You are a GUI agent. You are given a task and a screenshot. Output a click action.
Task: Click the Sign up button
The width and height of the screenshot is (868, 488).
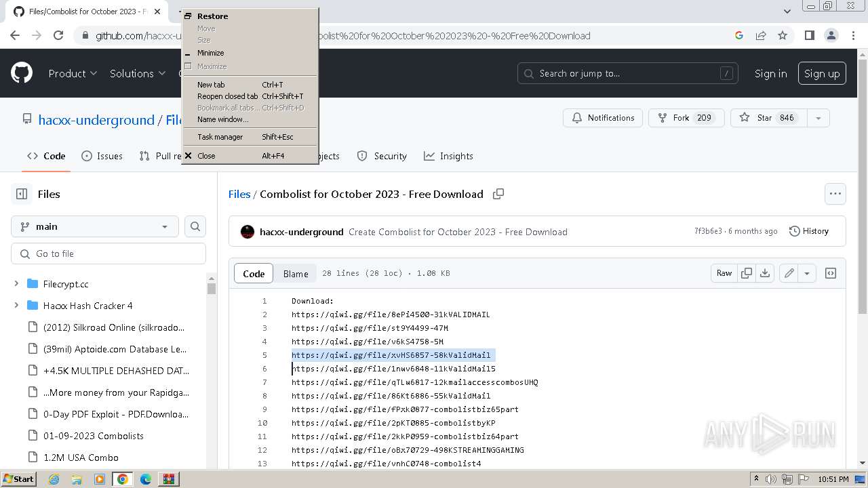(822, 73)
